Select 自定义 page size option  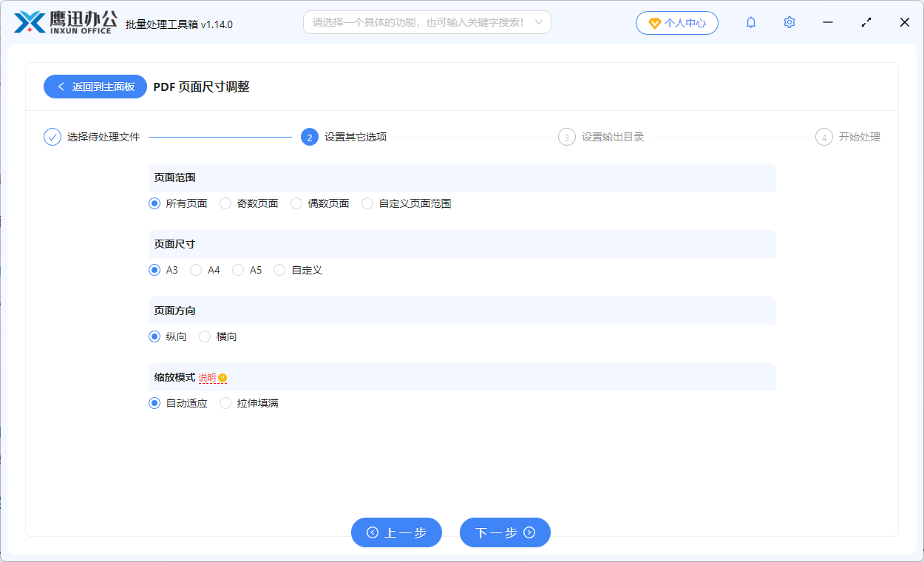click(279, 270)
